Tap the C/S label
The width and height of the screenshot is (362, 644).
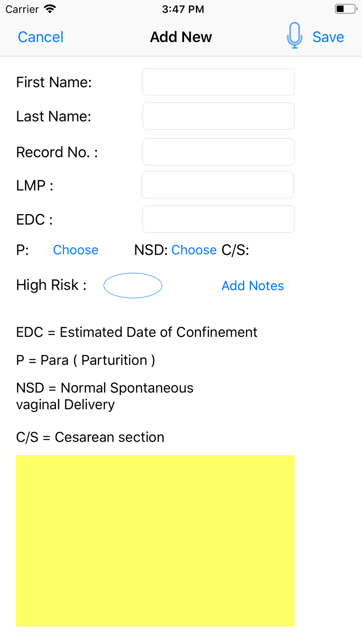pyautogui.click(x=235, y=250)
